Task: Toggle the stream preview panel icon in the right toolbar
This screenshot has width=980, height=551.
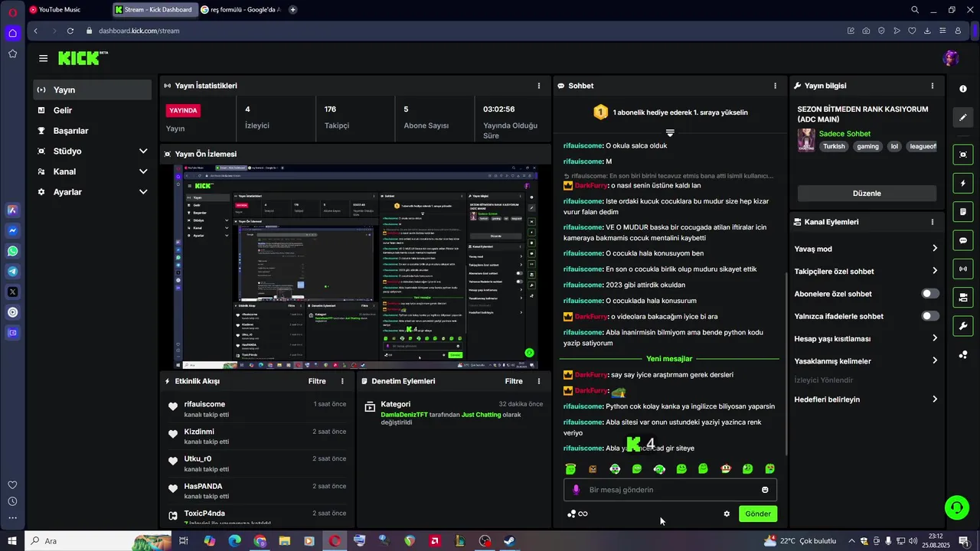Action: [x=963, y=155]
